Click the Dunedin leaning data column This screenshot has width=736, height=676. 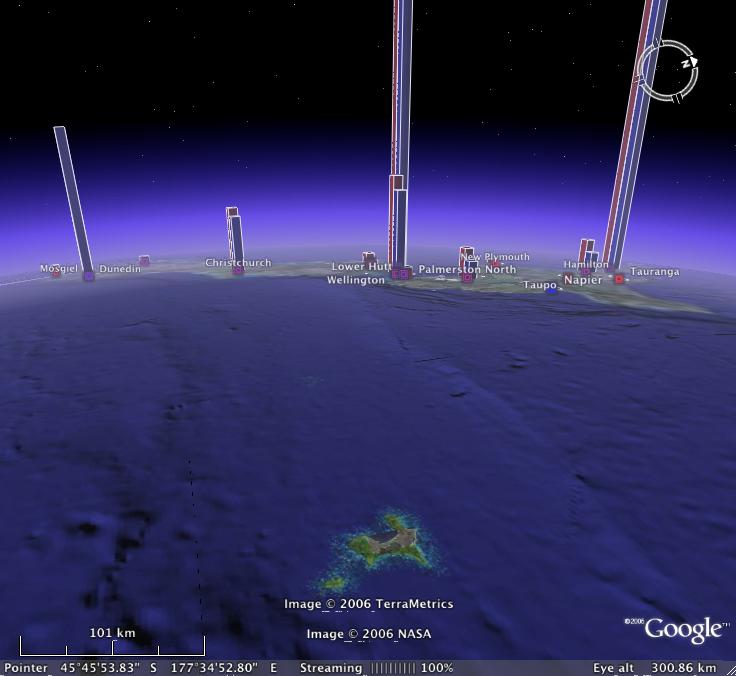point(73,198)
